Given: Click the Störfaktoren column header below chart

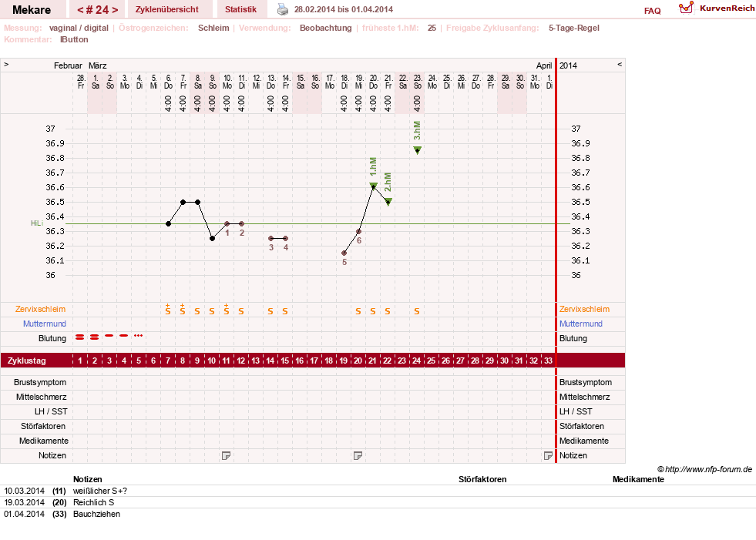Looking at the screenshot, I should click(482, 479).
